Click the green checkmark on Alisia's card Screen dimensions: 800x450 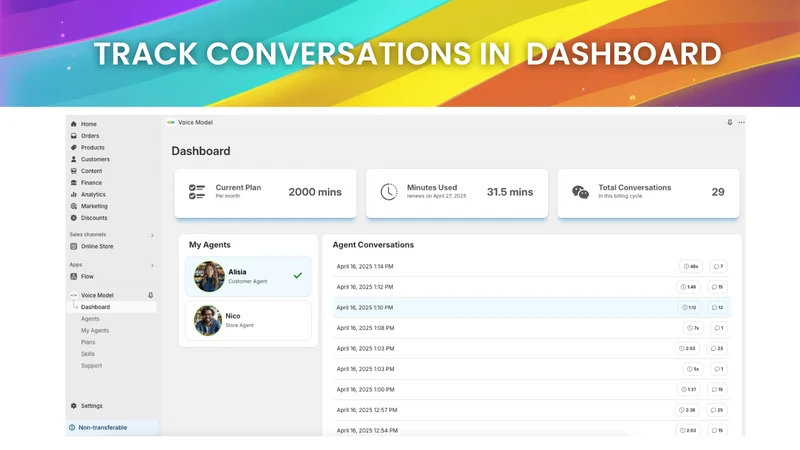[297, 276]
